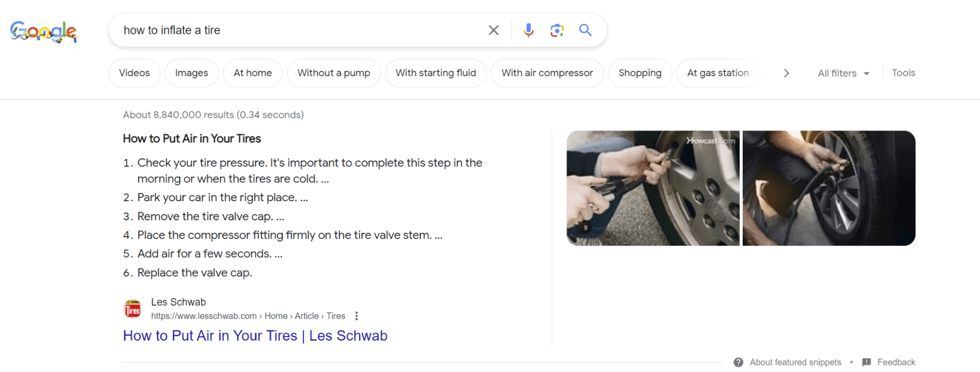Click in the search input field
Viewport: 980px width, 372px height.
click(x=294, y=30)
